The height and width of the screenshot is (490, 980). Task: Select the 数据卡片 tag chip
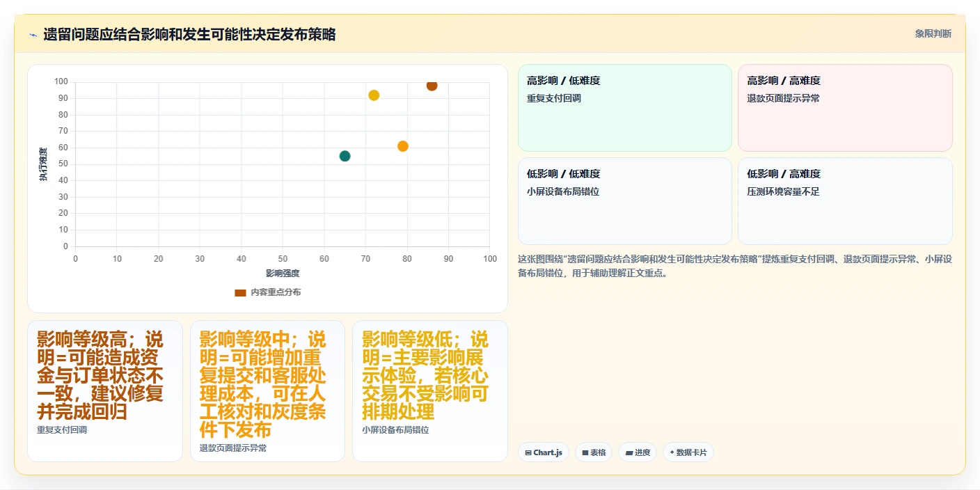[688, 452]
